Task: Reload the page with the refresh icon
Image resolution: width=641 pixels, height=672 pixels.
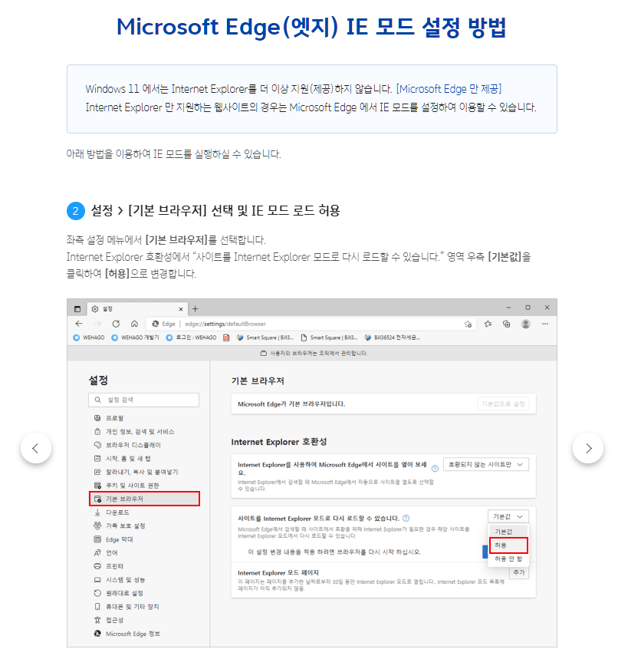Action: tap(116, 324)
